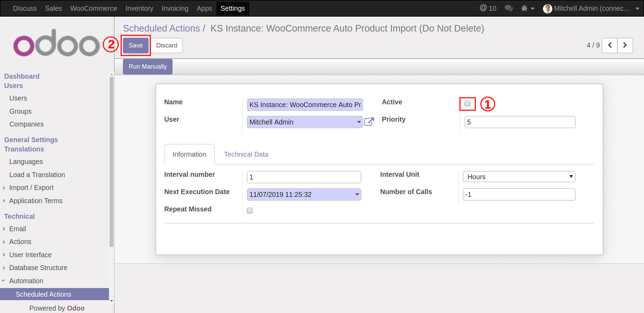Switch to the Technical Data tab
Viewport: 644px width, 313px height.
(x=246, y=154)
